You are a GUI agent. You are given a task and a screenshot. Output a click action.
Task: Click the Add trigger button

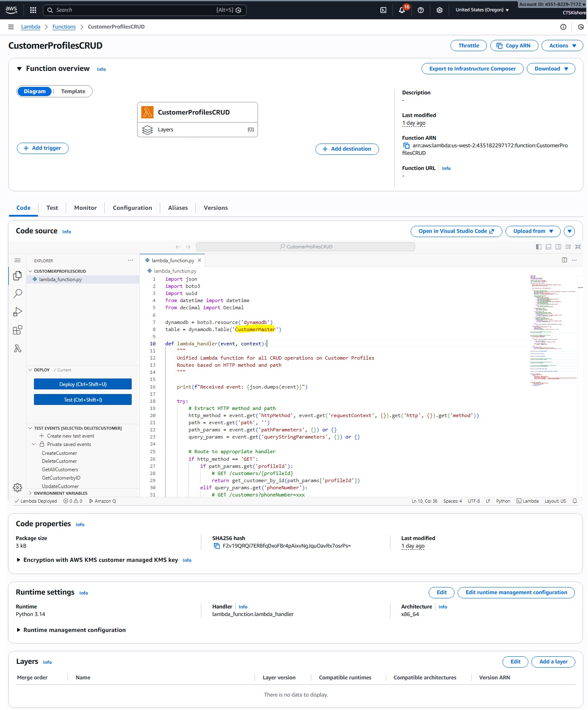click(43, 148)
